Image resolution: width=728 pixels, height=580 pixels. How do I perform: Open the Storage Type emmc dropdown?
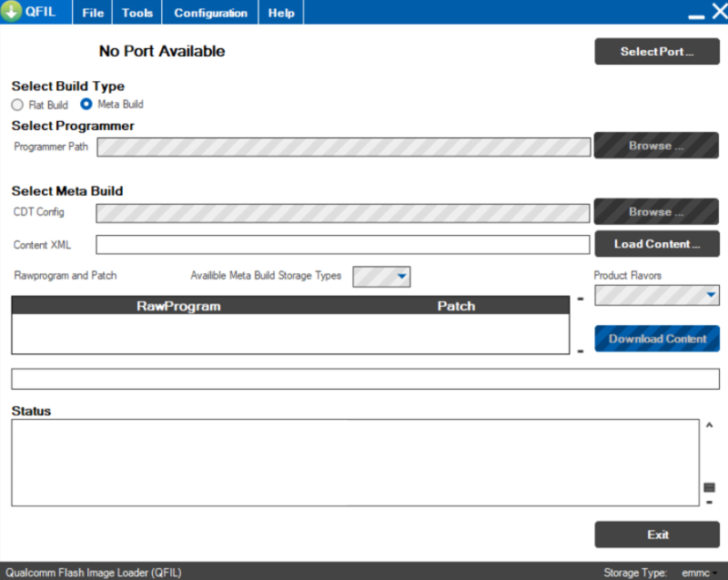(x=699, y=573)
